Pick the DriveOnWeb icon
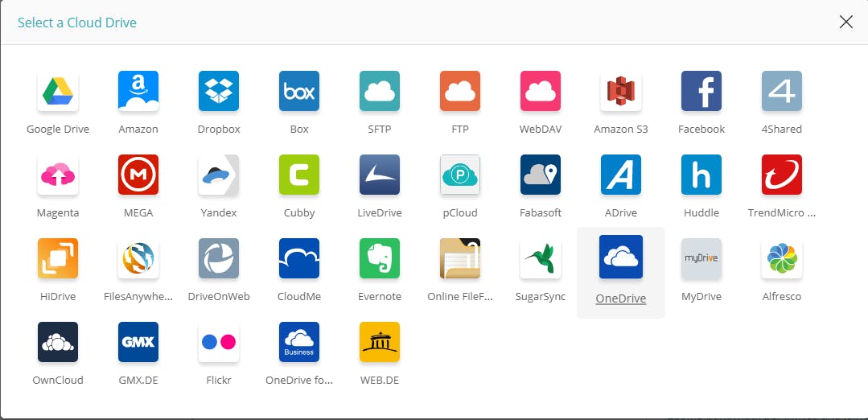 [x=219, y=257]
